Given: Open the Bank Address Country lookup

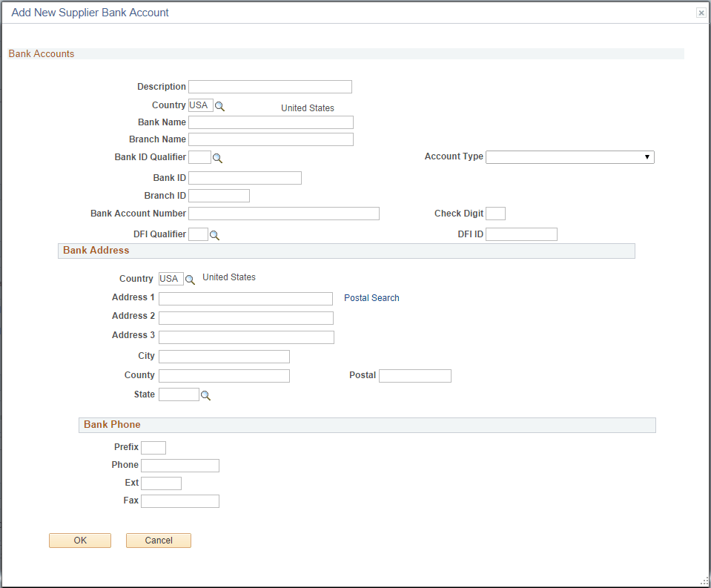Looking at the screenshot, I should pyautogui.click(x=190, y=280).
